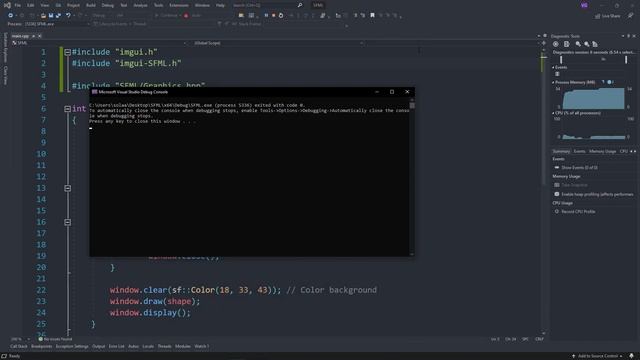Click the Diagnostic Tools settings gear icon
640x360 pixels.
coord(556,44)
